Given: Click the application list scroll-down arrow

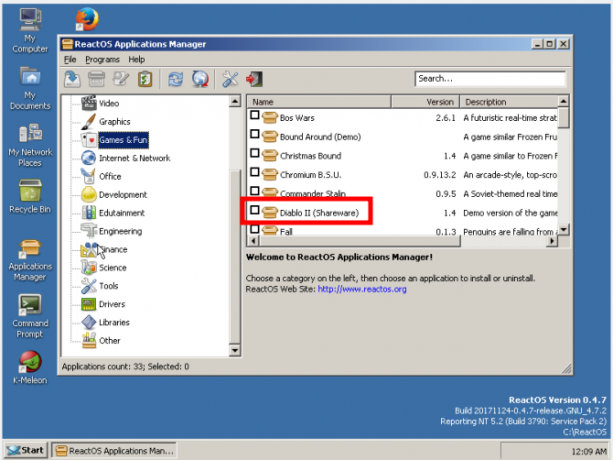Looking at the screenshot, I should 563,229.
